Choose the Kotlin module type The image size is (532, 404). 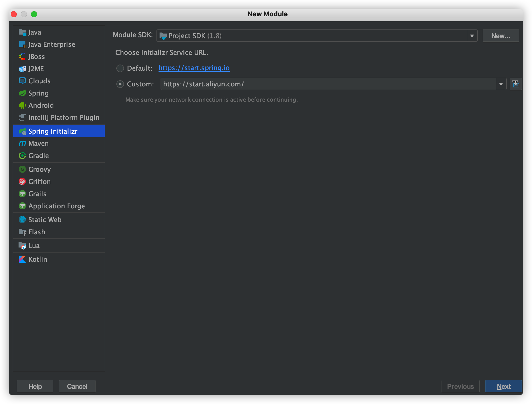[x=59, y=259]
